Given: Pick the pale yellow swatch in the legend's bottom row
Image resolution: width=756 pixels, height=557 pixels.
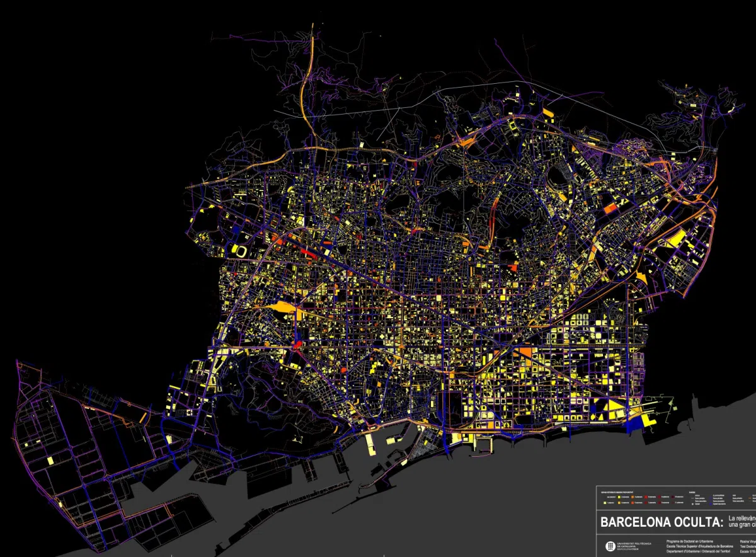Looking at the screenshot, I should [x=605, y=503].
